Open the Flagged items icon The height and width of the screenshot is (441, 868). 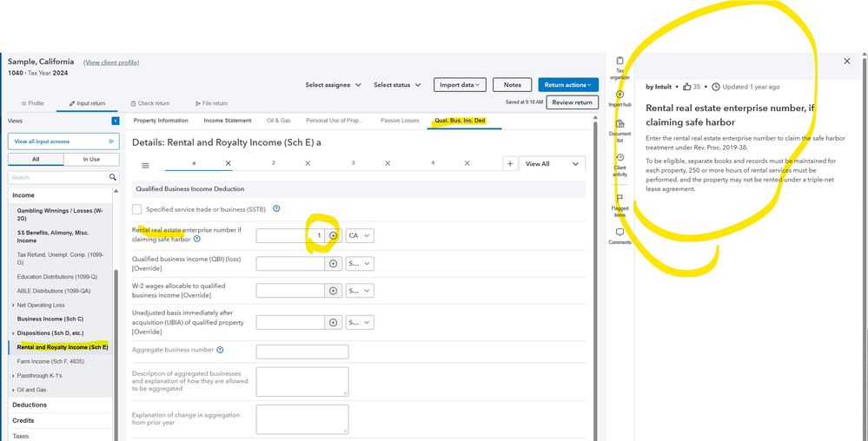tap(620, 199)
